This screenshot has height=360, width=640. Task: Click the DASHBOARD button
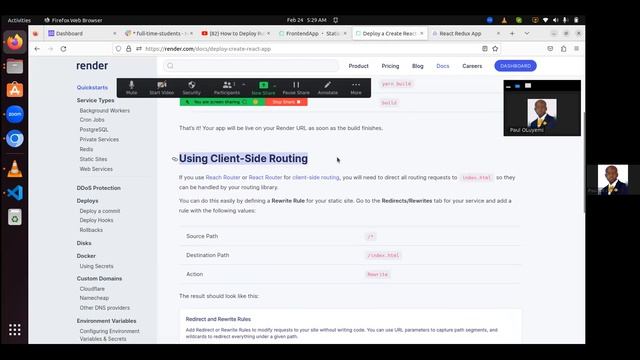[515, 66]
